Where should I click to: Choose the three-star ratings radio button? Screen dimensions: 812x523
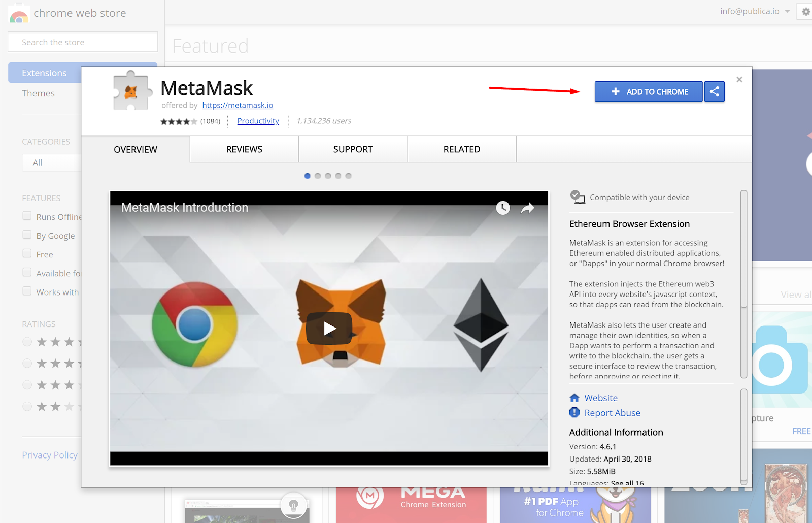coord(27,385)
